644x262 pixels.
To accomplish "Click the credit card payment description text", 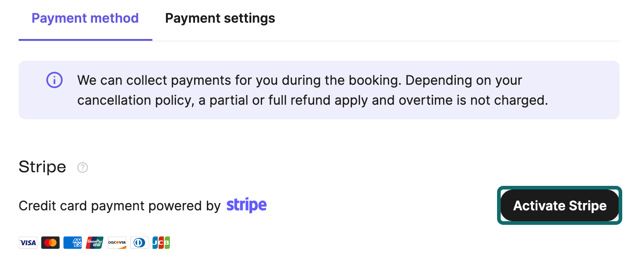I will click(x=120, y=205).
